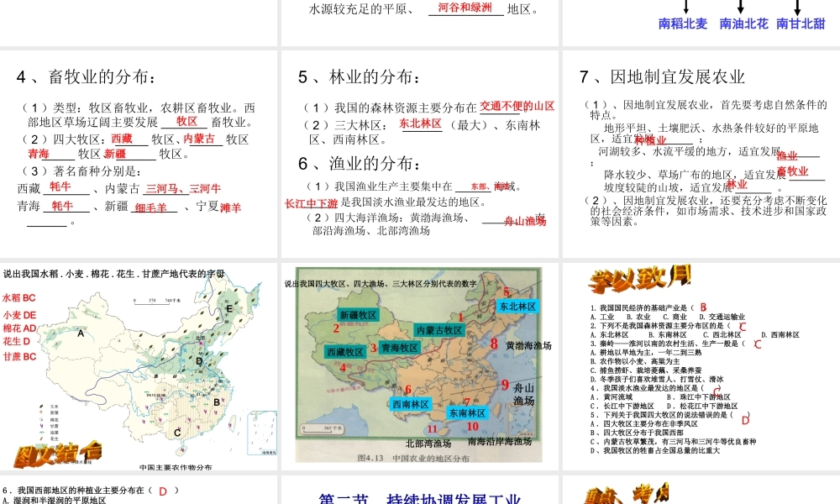Click the red label 小麦 DE

click(x=19, y=315)
